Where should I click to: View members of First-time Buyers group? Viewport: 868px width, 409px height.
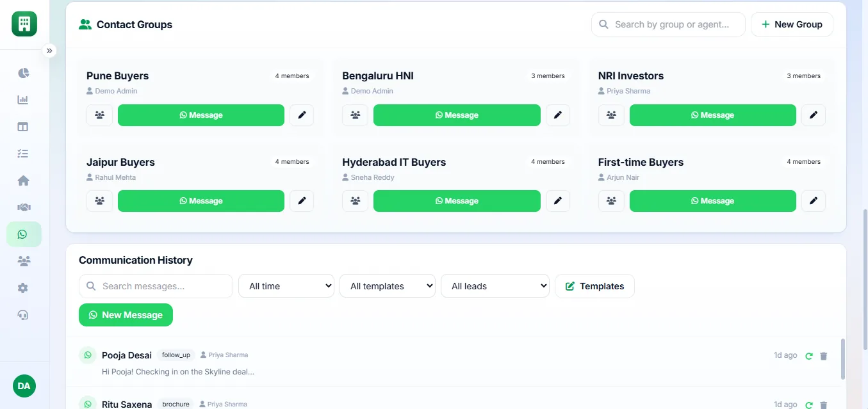click(x=611, y=201)
